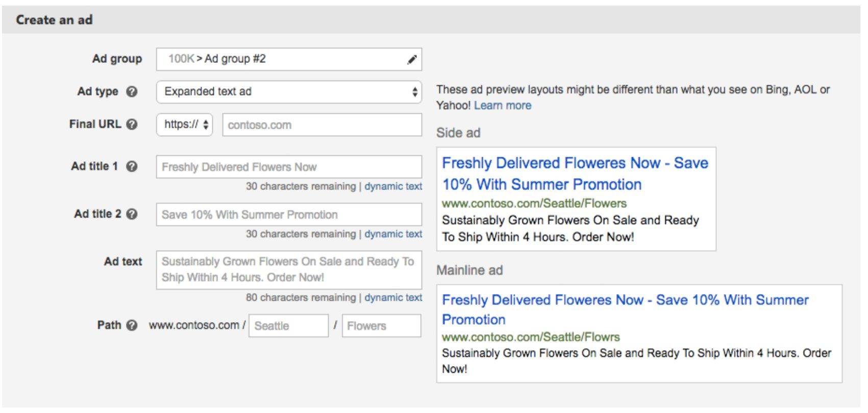Click the 'www.contoso.com /' path prefix text
The height and width of the screenshot is (413, 868).
tap(197, 325)
